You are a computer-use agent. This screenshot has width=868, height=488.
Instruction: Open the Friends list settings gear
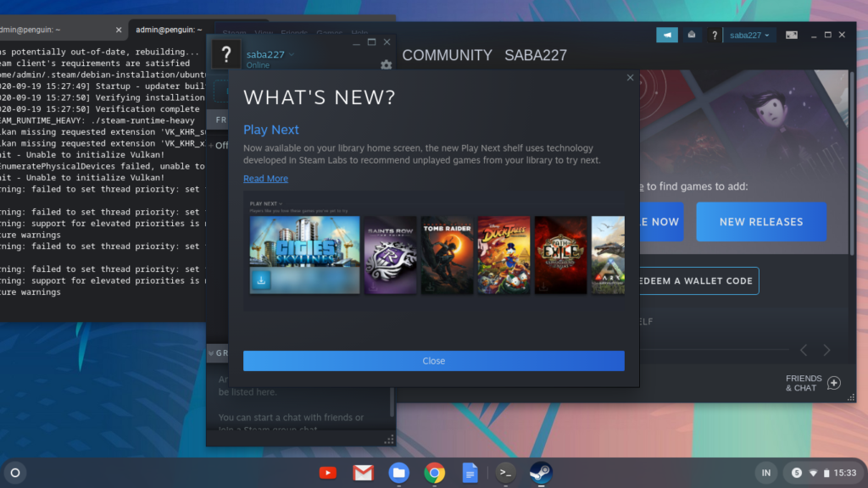[386, 64]
